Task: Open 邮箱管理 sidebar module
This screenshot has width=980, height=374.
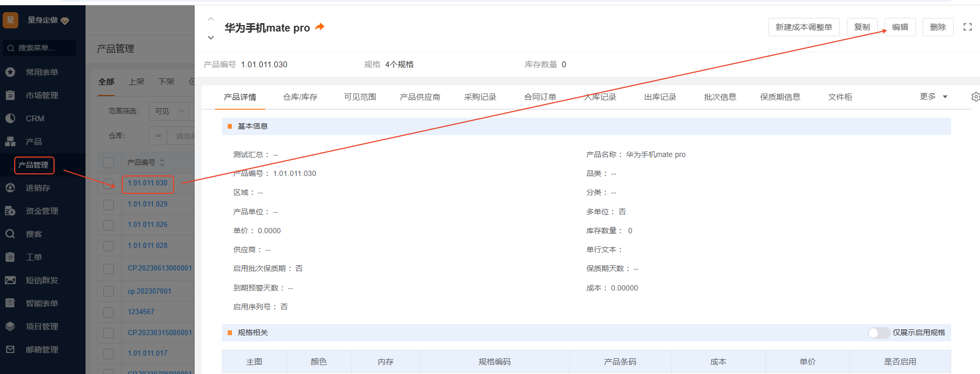Action: (x=41, y=350)
